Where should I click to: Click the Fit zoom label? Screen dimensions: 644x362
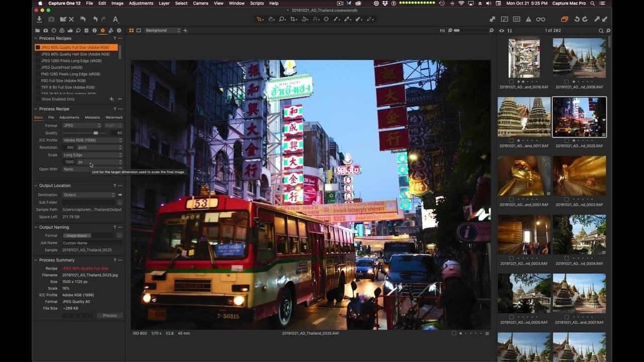442,31
